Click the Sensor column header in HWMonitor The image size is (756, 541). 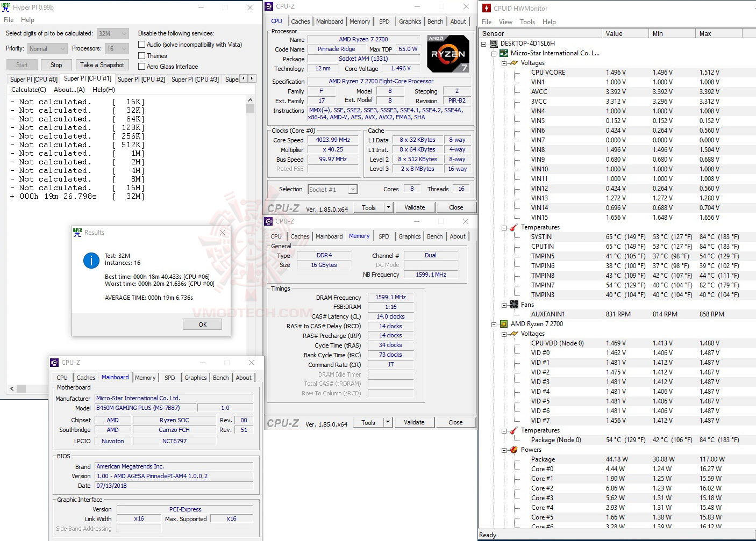[540, 33]
